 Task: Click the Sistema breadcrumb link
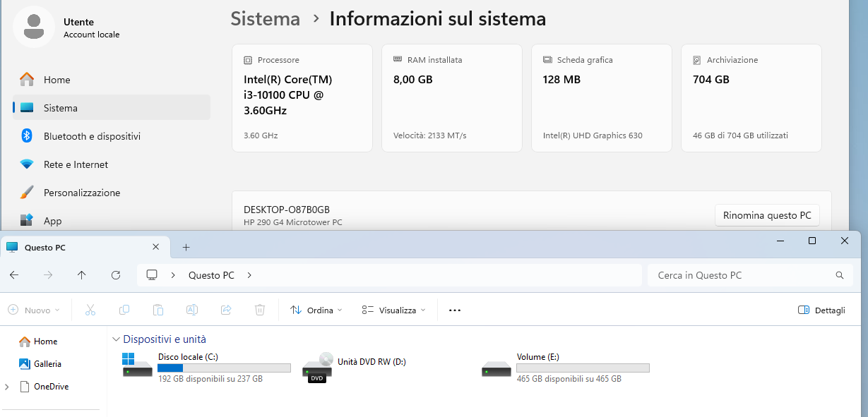pyautogui.click(x=266, y=18)
